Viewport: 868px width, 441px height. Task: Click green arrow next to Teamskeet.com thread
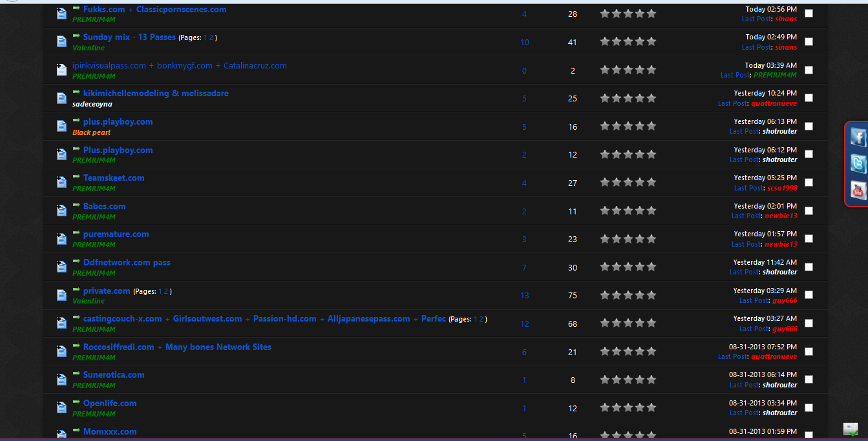77,177
